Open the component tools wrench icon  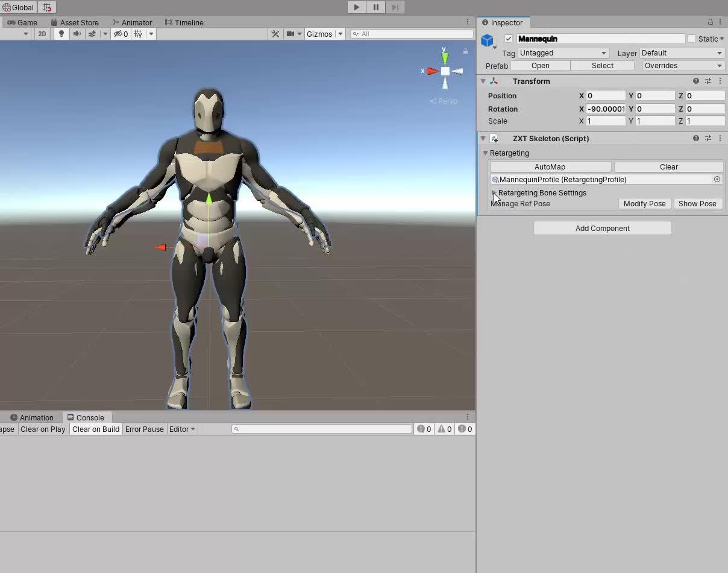click(275, 34)
